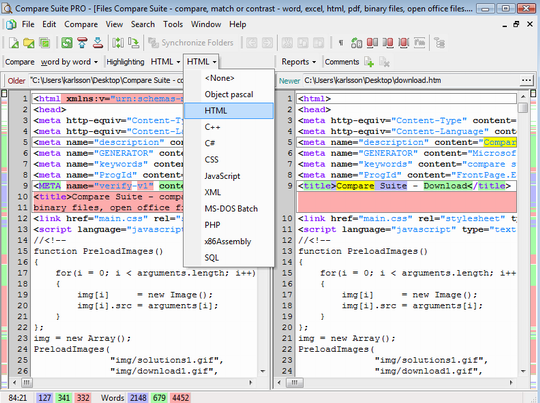This screenshot has width=540, height=403.
Task: Open the Edit menu
Action: coord(49,24)
